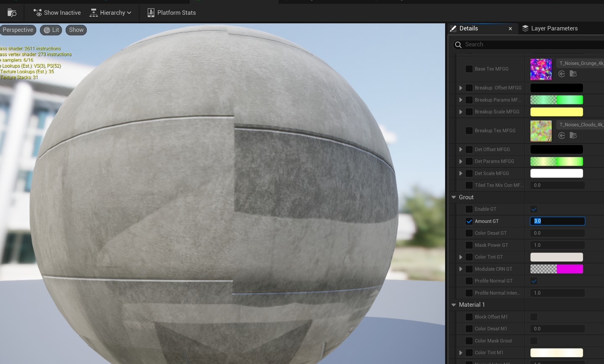Open the Color Tint M1 color swatch
Viewport: 604px width, 364px height.
557,353
